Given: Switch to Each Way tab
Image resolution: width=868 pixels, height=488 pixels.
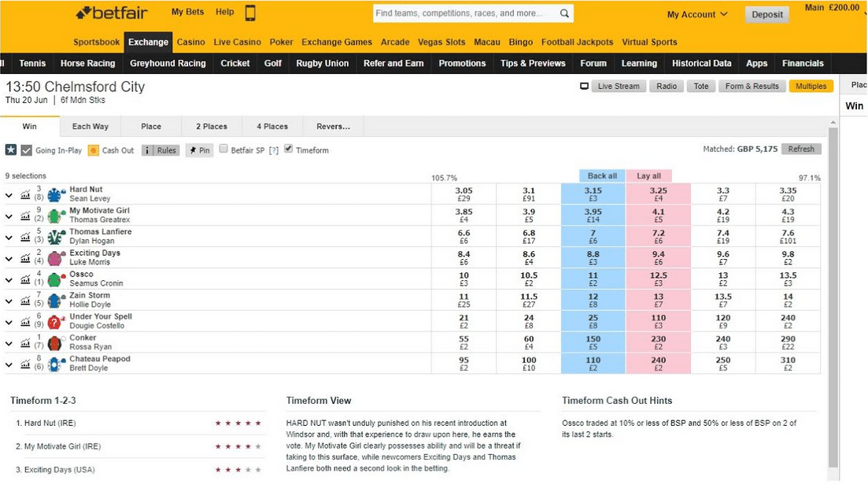Looking at the screenshot, I should 90,126.
